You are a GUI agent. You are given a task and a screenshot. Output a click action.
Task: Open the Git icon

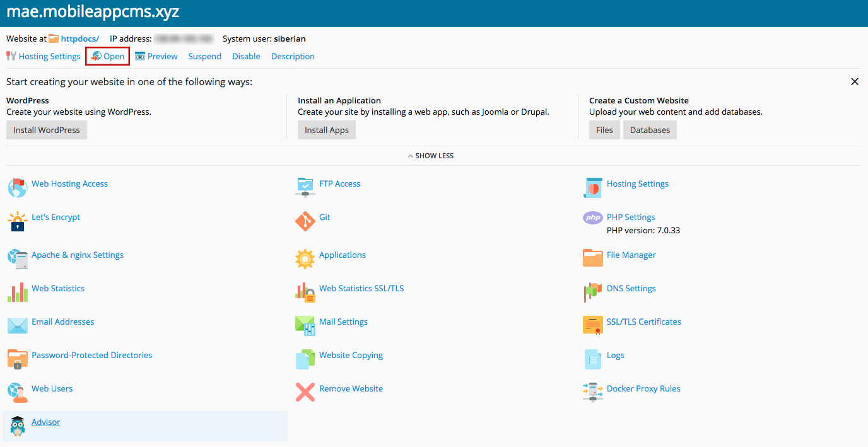point(305,221)
